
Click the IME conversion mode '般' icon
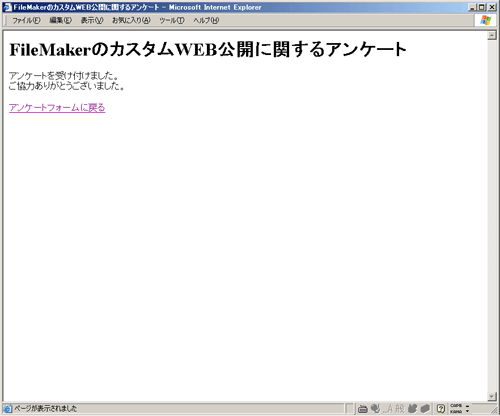tap(400, 408)
